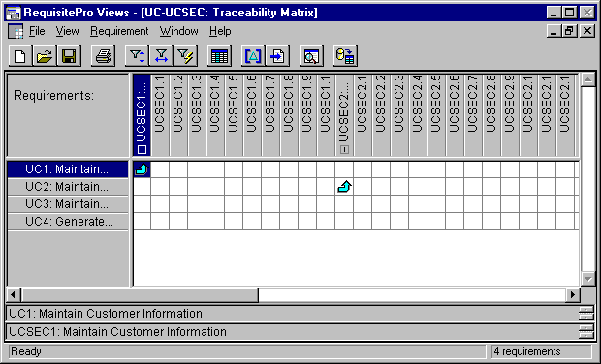
Task: Select the UCSEC1.5 column header
Action: click(234, 115)
